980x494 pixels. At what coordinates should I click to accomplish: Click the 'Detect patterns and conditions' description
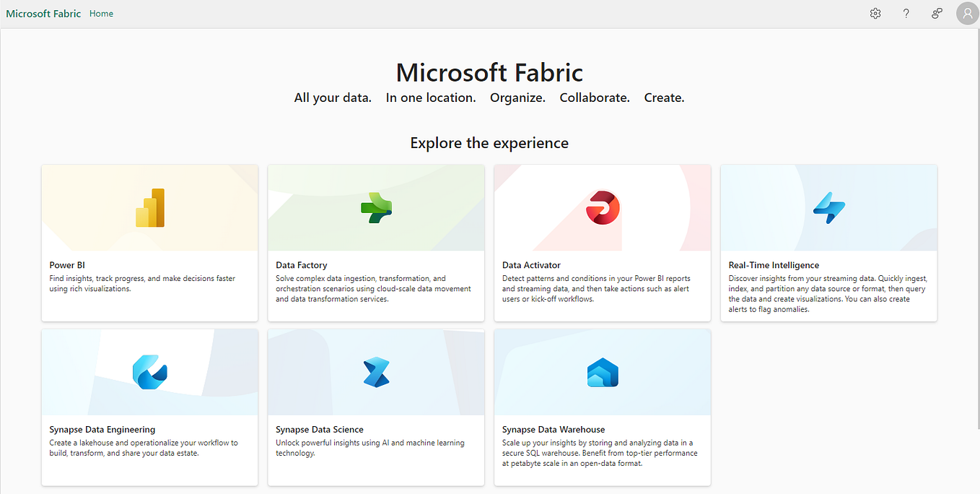pyautogui.click(x=596, y=289)
